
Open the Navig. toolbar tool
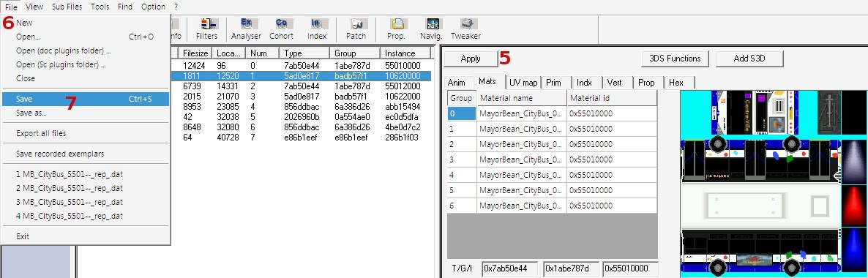(431, 29)
